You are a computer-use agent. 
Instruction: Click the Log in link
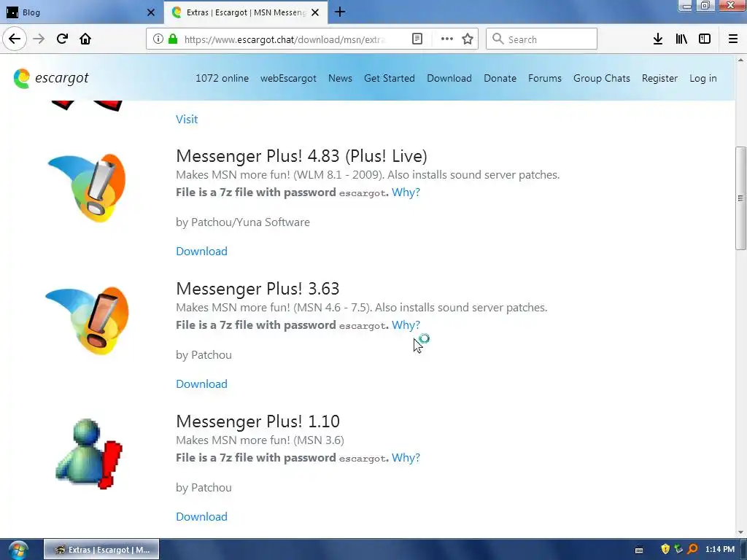[703, 78]
